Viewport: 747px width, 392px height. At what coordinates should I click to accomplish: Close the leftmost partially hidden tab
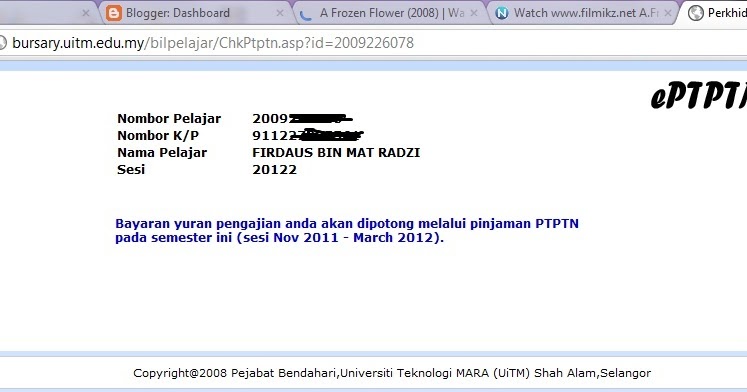(86, 13)
